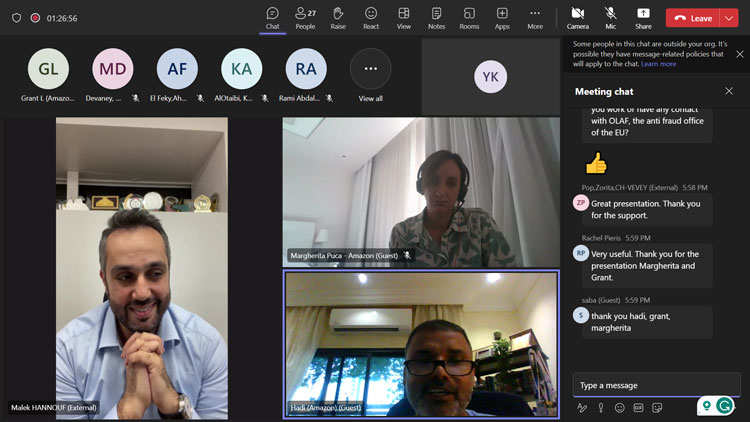Open the Format text option in chat
This screenshot has width=750, height=422.
[583, 408]
